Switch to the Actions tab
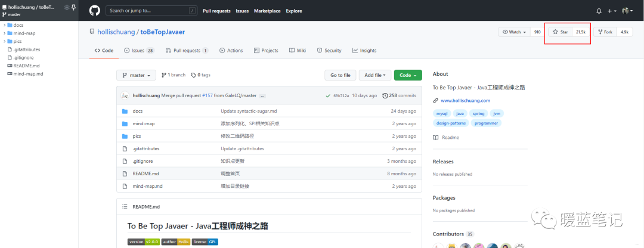This screenshot has height=248, width=644. click(x=231, y=51)
